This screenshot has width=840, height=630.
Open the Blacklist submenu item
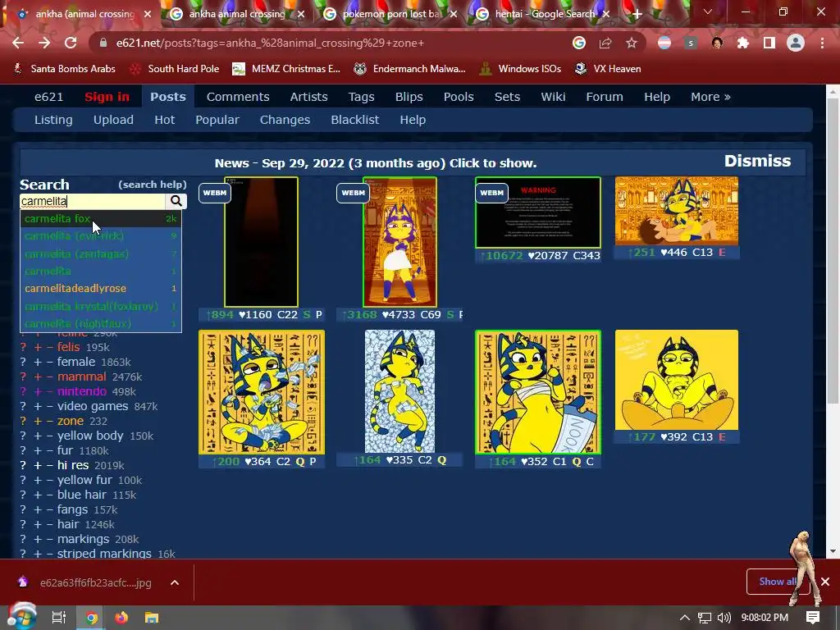pos(354,120)
